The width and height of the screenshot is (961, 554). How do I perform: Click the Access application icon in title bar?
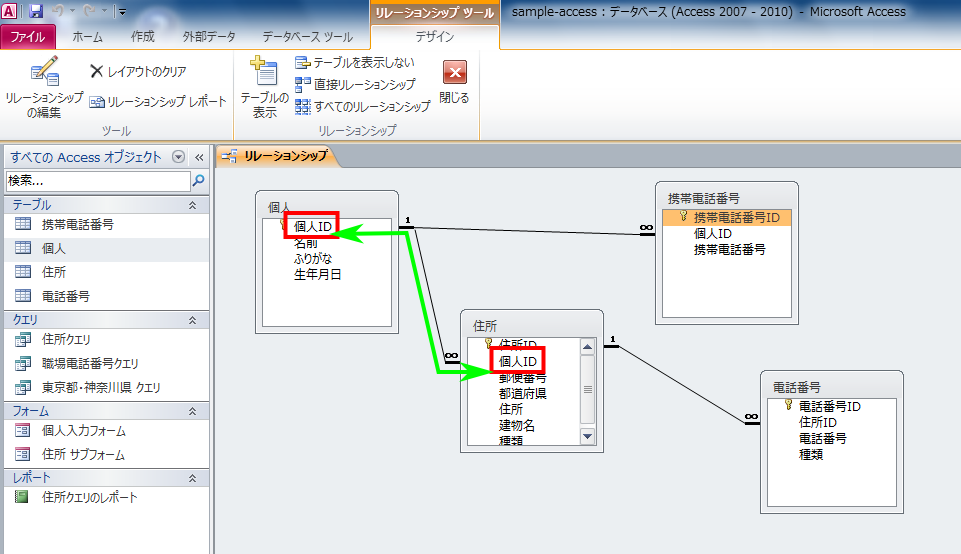[x=9, y=10]
